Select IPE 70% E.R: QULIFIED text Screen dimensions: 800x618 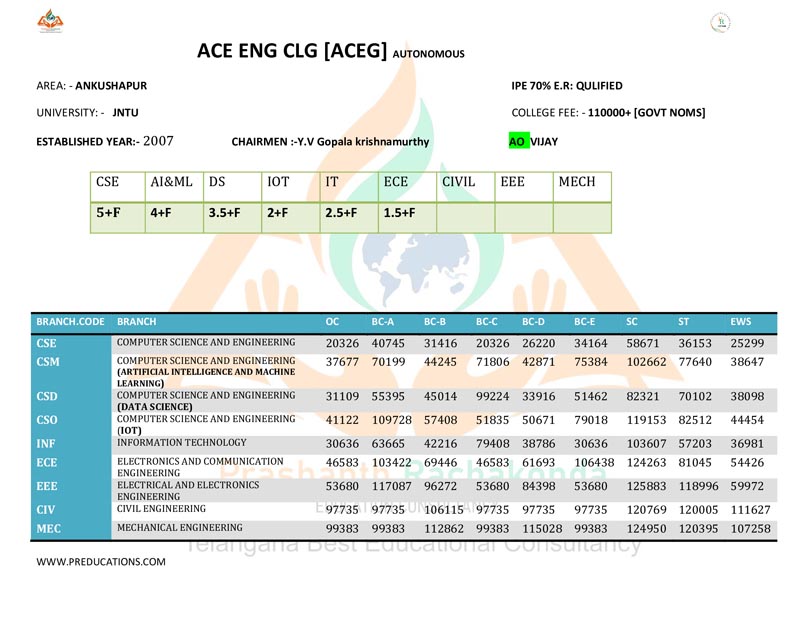pyautogui.click(x=567, y=86)
